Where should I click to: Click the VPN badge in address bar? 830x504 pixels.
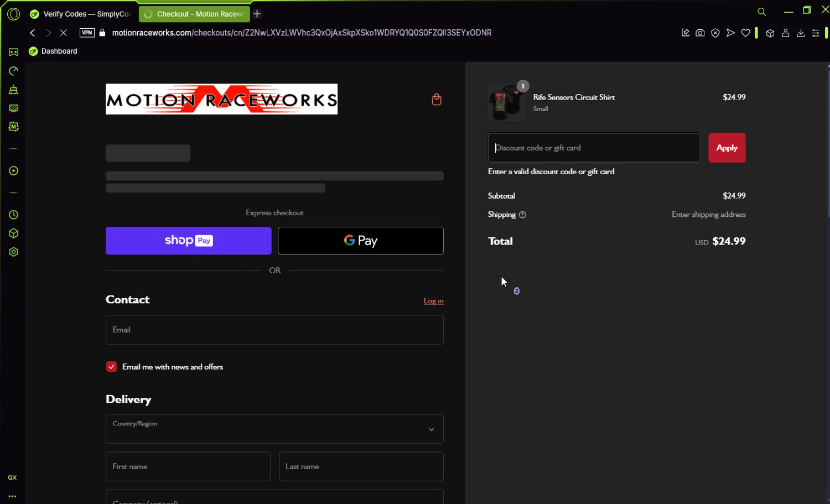87,33
